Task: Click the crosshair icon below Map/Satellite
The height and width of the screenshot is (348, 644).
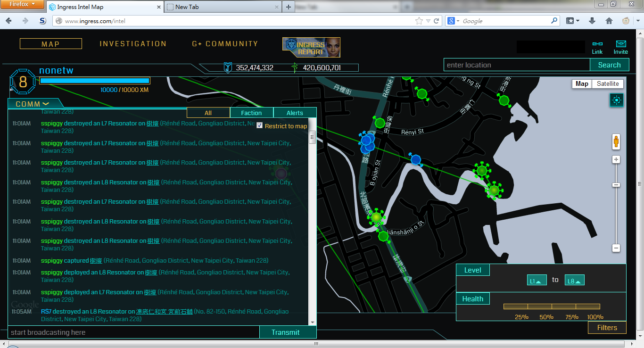Action: (617, 100)
